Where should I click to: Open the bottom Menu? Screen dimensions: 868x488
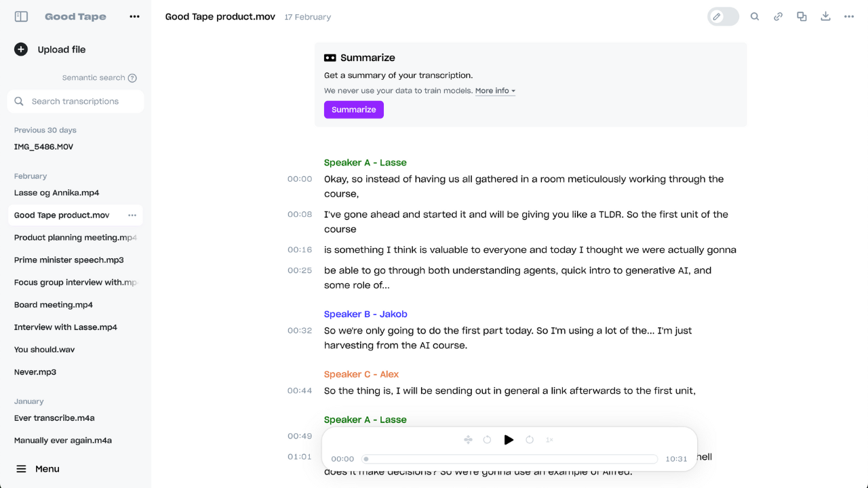tap(38, 469)
